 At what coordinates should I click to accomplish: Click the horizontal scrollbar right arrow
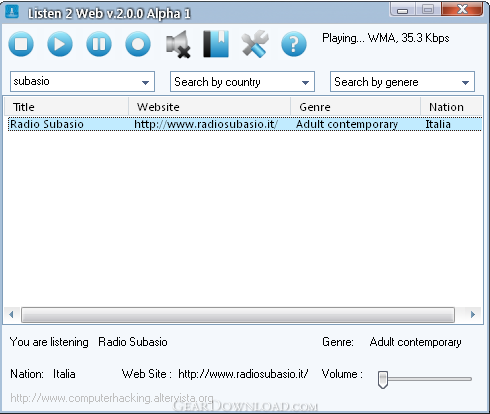click(473, 314)
